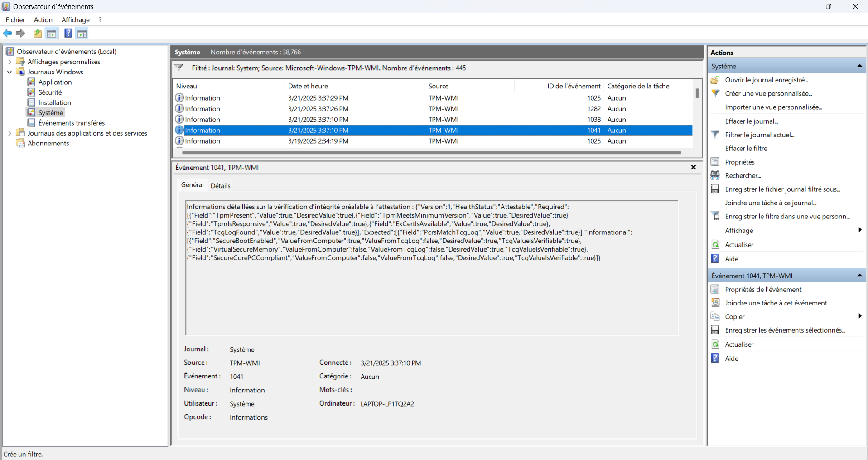The width and height of the screenshot is (868, 460).
Task: Click the back arrow toolbar icon
Action: 7,34
